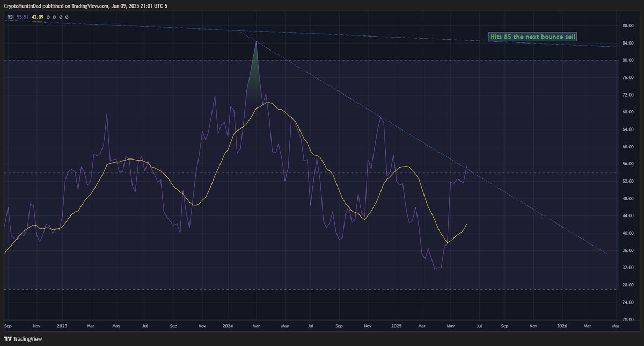Click the 84.00 price scale label
The height and width of the screenshot is (346, 644).
629,42
